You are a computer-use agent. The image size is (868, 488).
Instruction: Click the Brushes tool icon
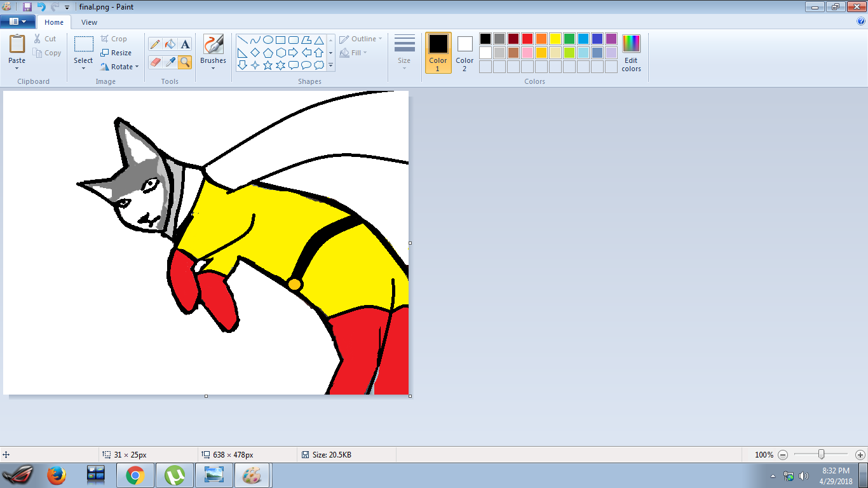pyautogui.click(x=213, y=44)
